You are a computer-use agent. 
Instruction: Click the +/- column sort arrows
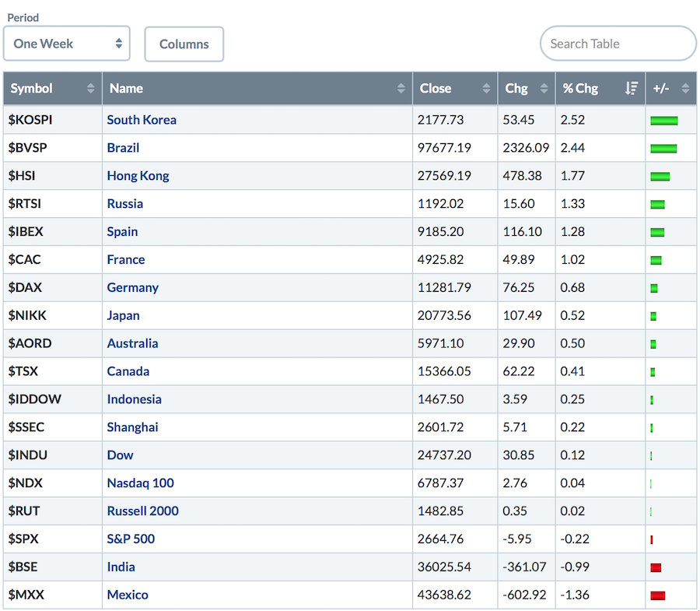click(x=685, y=89)
